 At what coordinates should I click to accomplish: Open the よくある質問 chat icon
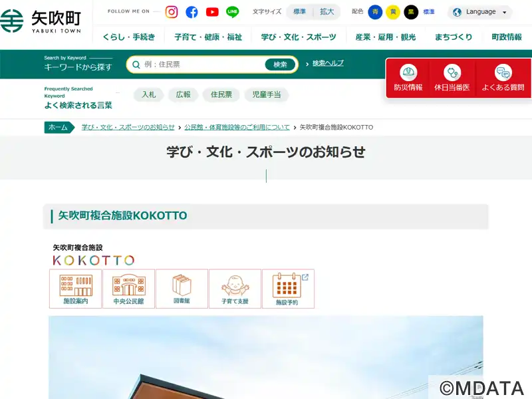click(x=503, y=72)
